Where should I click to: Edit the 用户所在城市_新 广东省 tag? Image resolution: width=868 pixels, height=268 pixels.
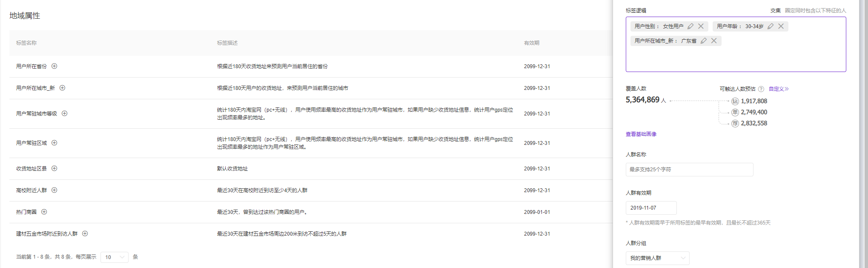(x=704, y=41)
